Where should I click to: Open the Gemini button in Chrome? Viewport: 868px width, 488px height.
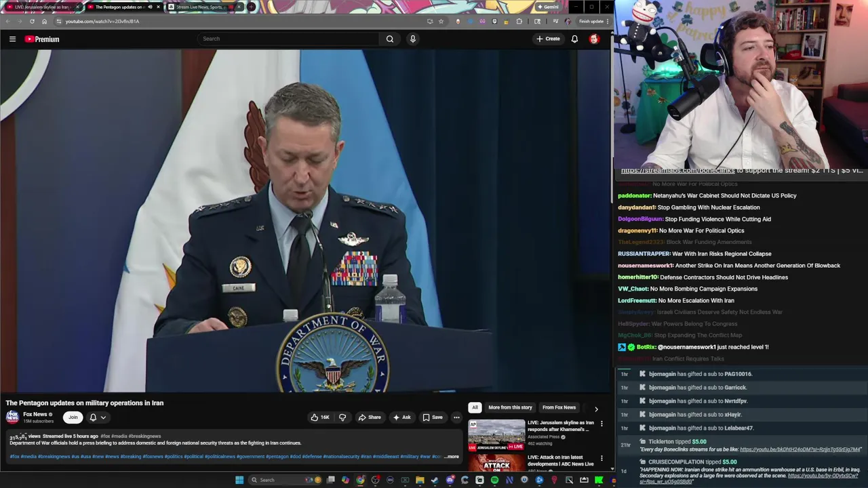(x=547, y=7)
